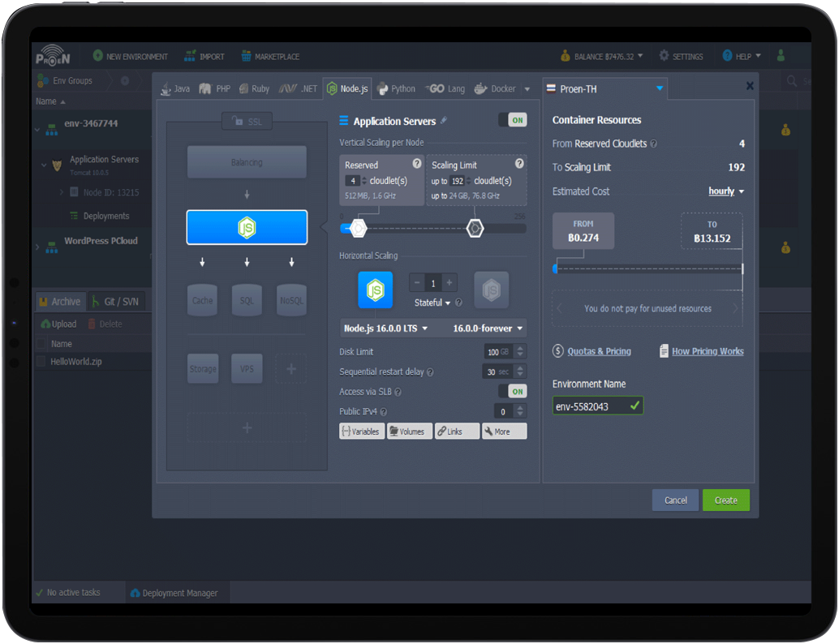Open the Balance dropdown
Image resolution: width=839 pixels, height=644 pixels.
[601, 56]
